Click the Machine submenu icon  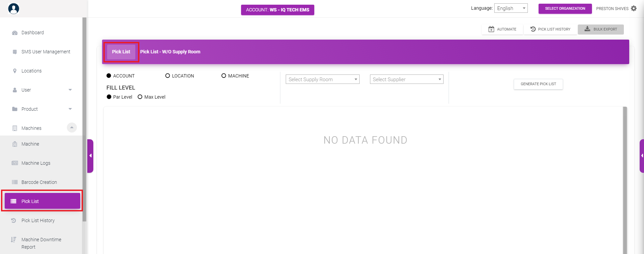coord(15,144)
